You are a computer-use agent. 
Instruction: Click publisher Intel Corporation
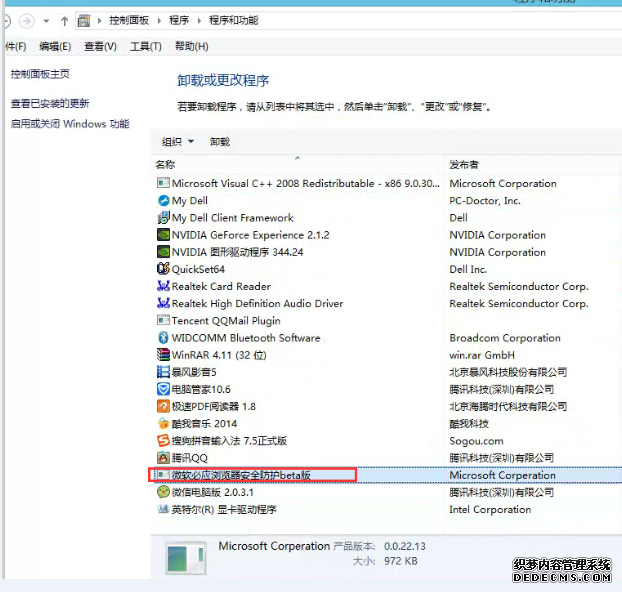pos(490,509)
